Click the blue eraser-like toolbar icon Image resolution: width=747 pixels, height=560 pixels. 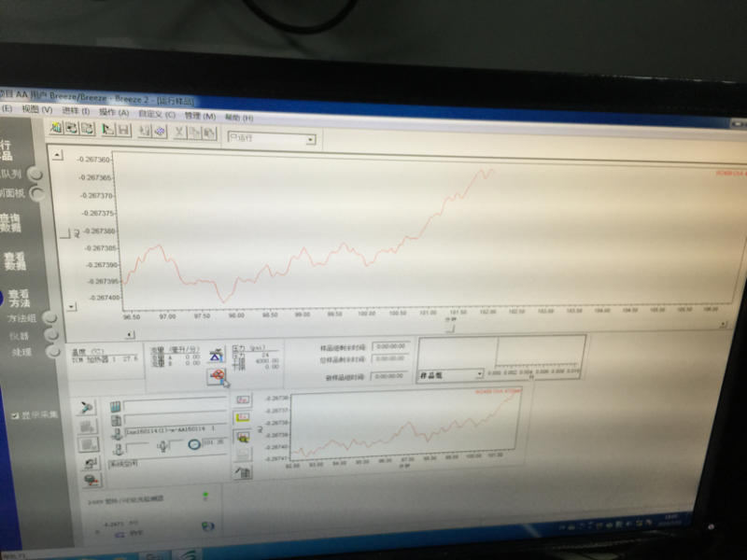(x=160, y=131)
